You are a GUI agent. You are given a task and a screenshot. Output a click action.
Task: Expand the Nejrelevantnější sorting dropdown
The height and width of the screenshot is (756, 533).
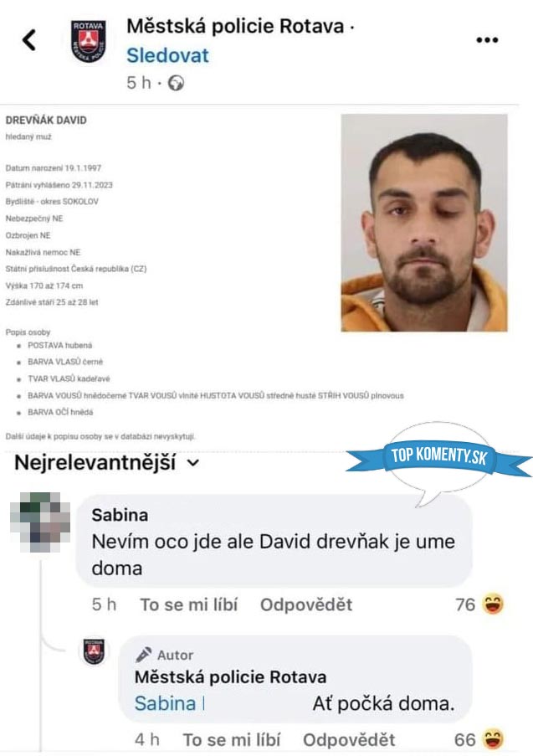coord(106,463)
